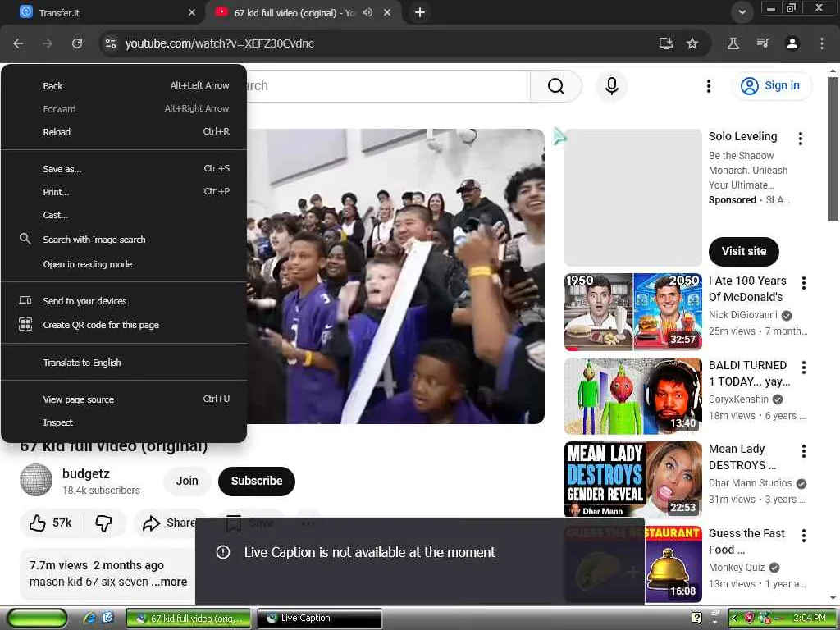Open tab search dropdown arrow
Screen dimensions: 840x630
(742, 12)
